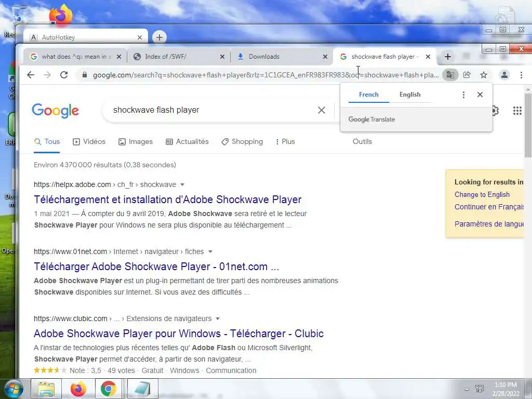
Task: Open the notepad app on taskbar
Action: point(142,389)
